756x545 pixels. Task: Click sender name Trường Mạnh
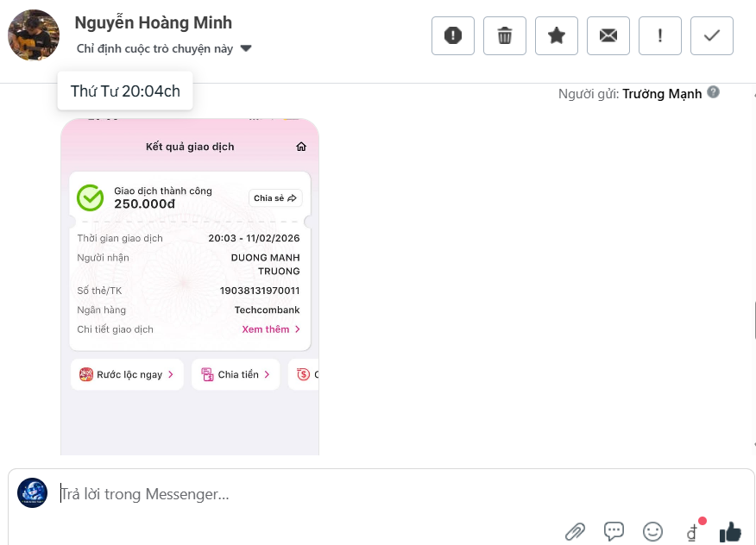[662, 93]
